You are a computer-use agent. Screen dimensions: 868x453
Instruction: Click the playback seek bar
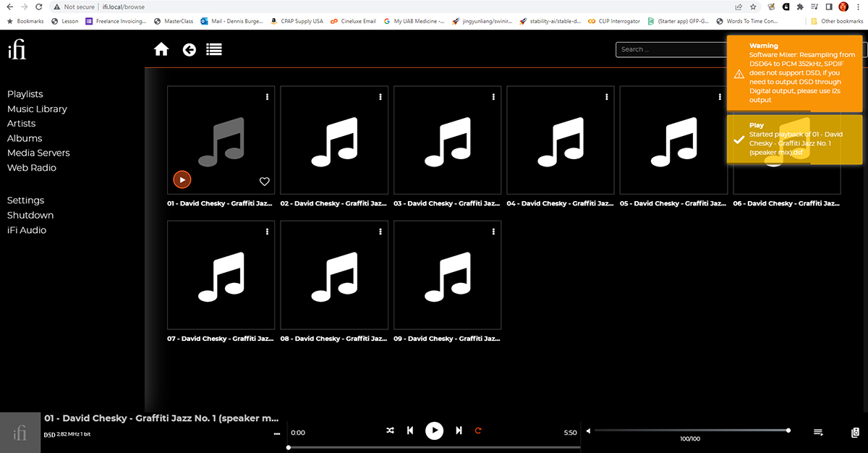point(434,447)
